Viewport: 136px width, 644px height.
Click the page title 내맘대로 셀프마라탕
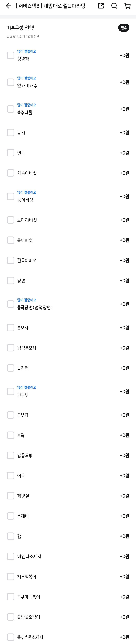pyautogui.click(x=51, y=6)
